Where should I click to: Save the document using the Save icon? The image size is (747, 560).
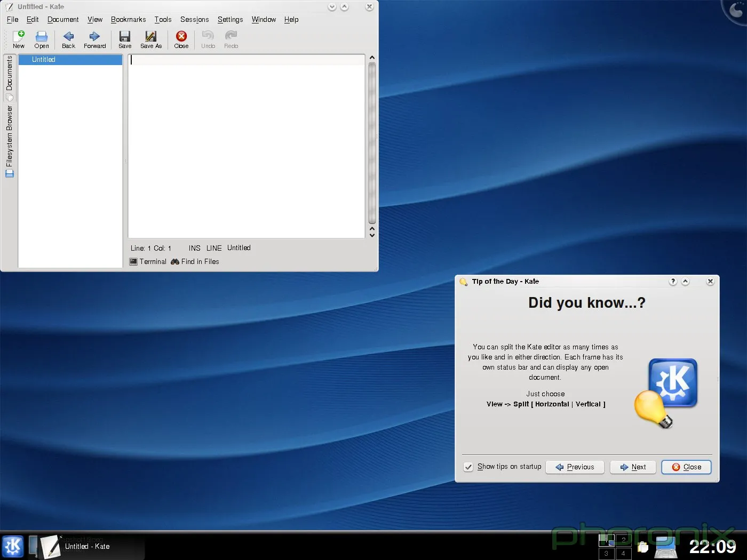coord(125,39)
